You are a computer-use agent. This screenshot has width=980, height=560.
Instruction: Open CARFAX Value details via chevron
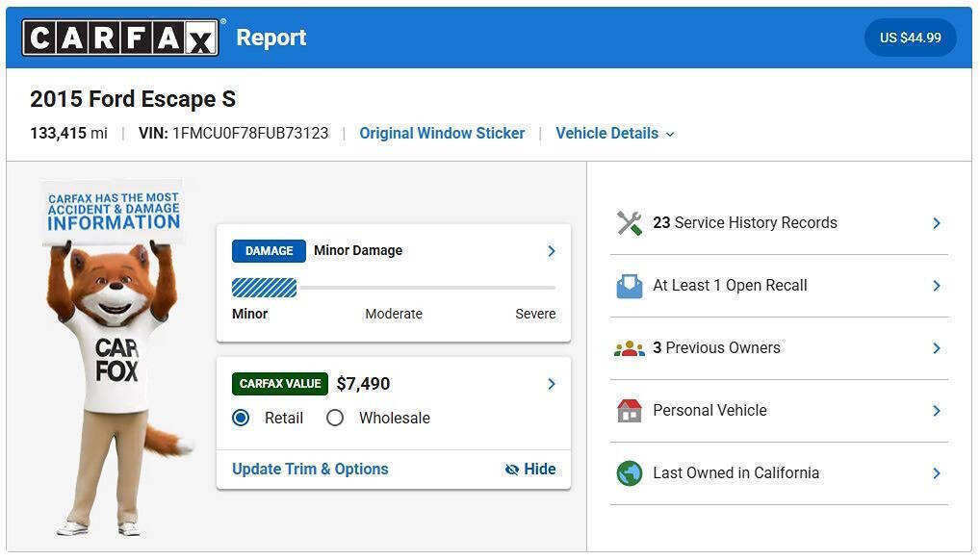coord(552,384)
